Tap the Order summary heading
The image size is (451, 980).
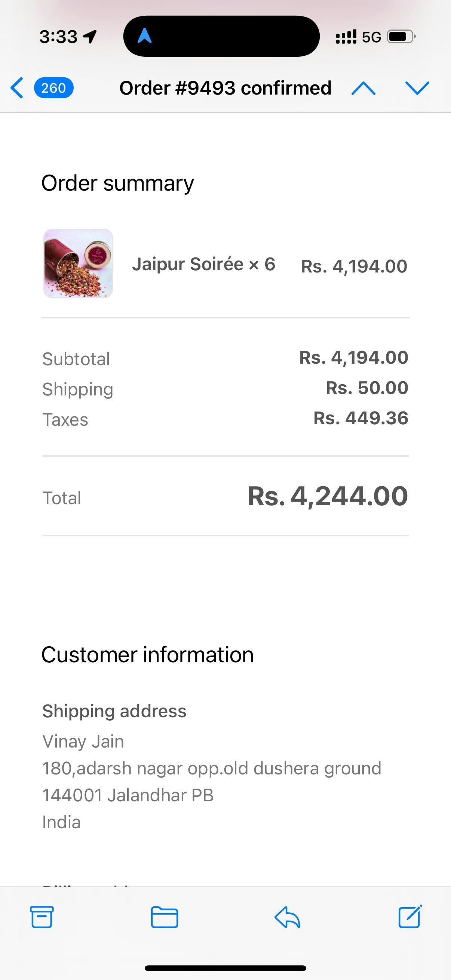click(117, 183)
